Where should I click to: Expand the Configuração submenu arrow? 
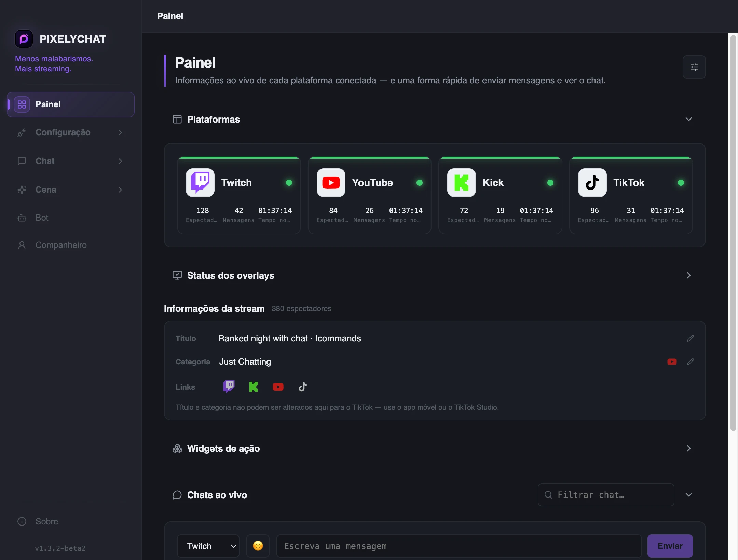(x=120, y=132)
